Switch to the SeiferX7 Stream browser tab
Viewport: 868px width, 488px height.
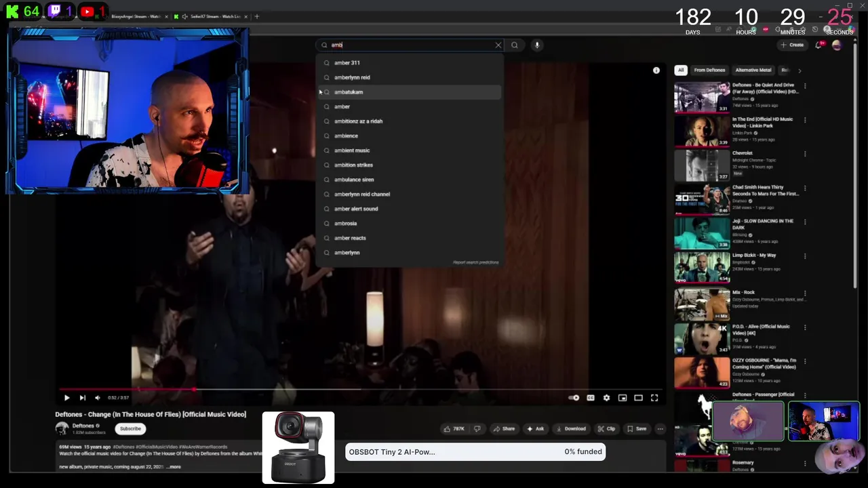click(210, 16)
